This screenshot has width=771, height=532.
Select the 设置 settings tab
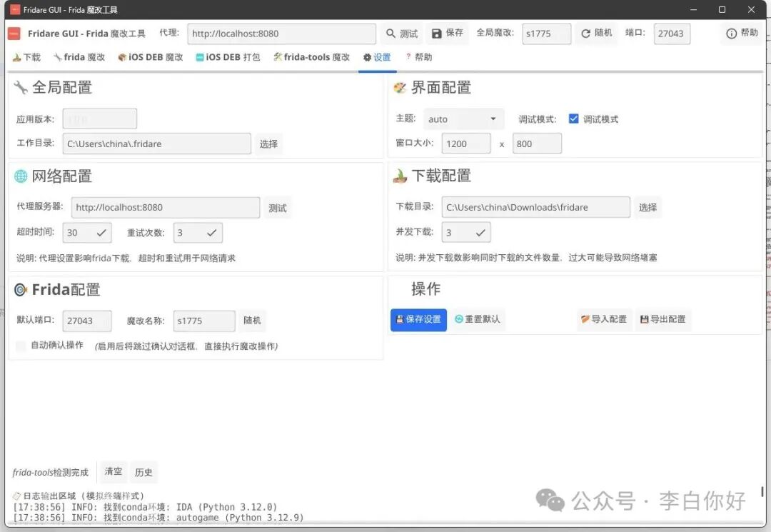pyautogui.click(x=377, y=57)
